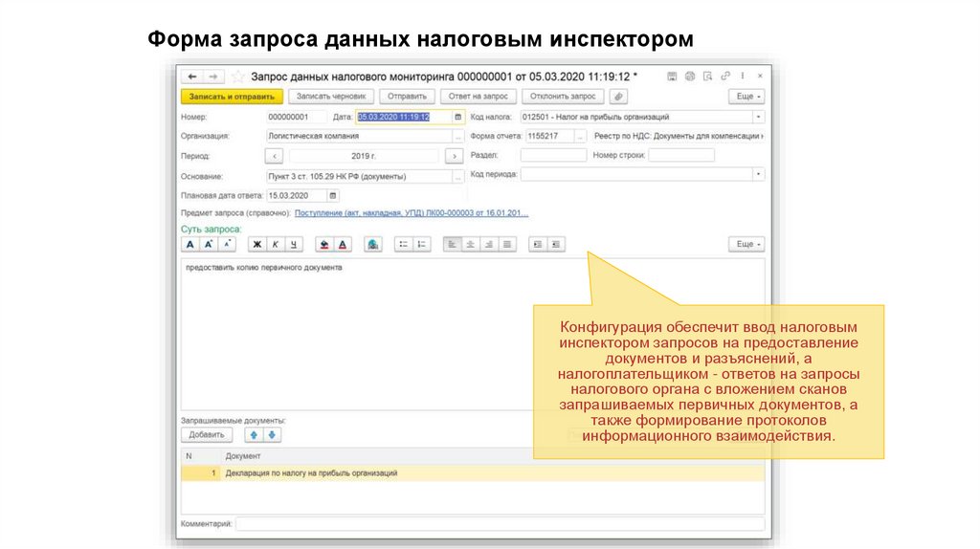The height and width of the screenshot is (549, 980).
Task: Choose the text color tool
Action: (343, 245)
